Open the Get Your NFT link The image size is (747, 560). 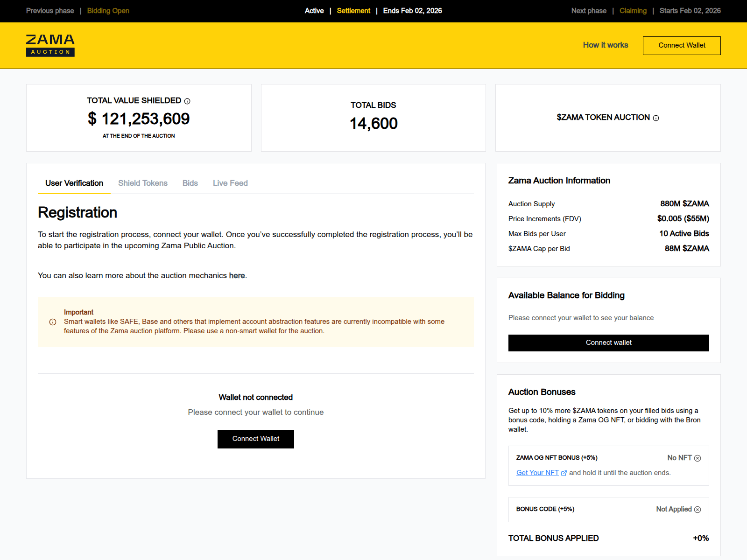(537, 473)
